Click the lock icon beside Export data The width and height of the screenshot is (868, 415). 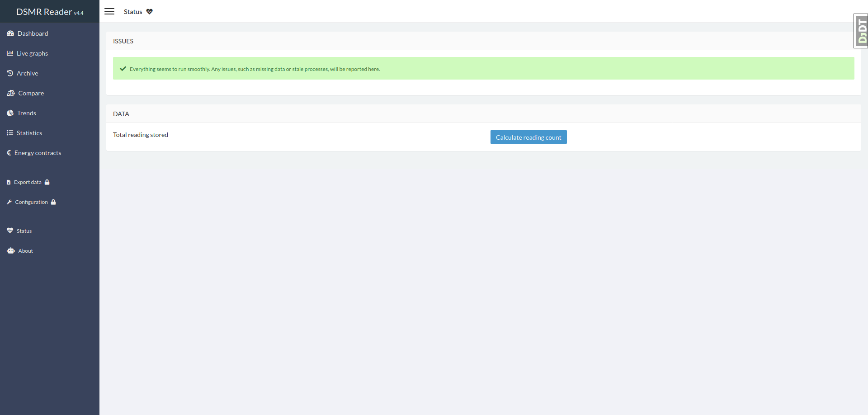47,182
